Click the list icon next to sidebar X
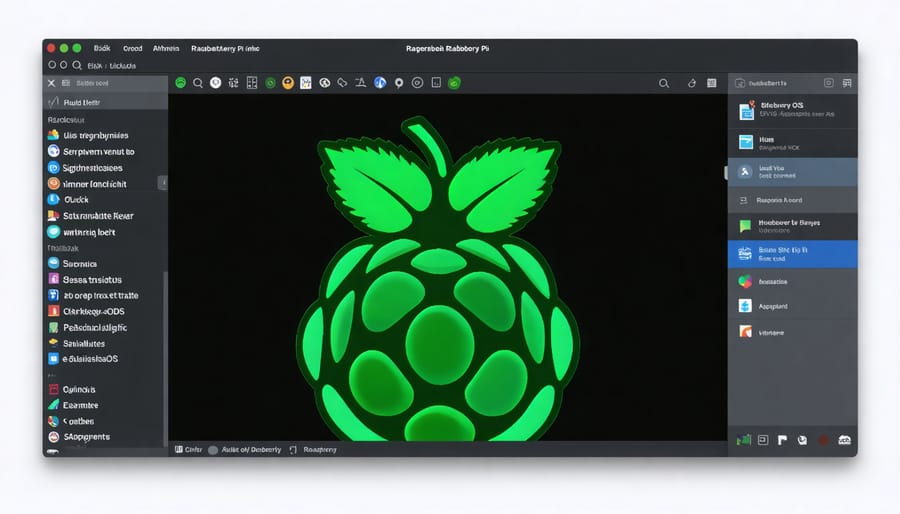The image size is (900, 514). tap(66, 83)
